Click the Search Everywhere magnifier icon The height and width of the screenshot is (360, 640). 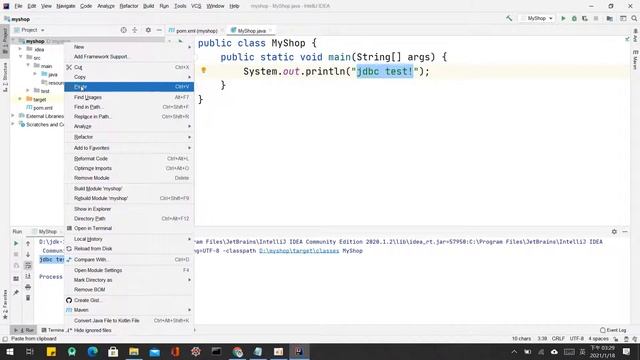tap(634, 18)
